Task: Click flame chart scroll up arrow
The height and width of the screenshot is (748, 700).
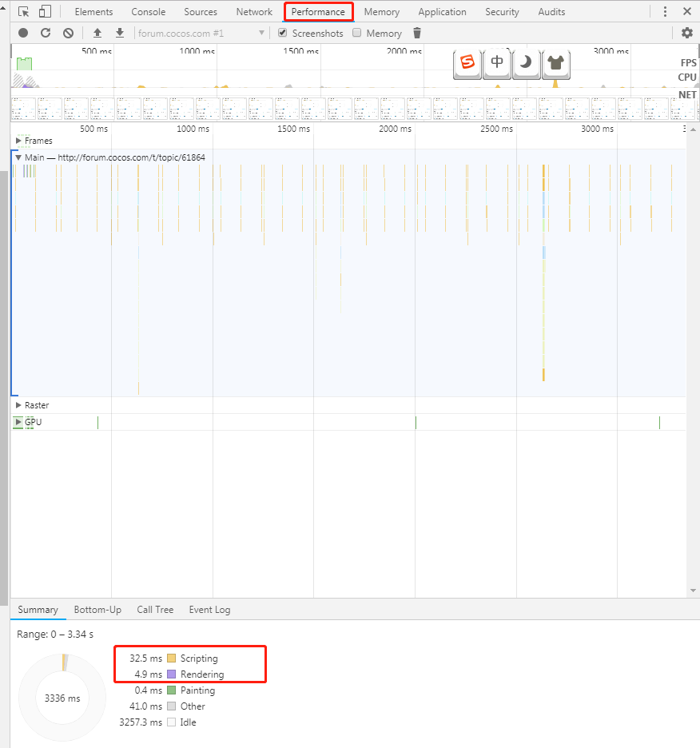Action: click(693, 129)
